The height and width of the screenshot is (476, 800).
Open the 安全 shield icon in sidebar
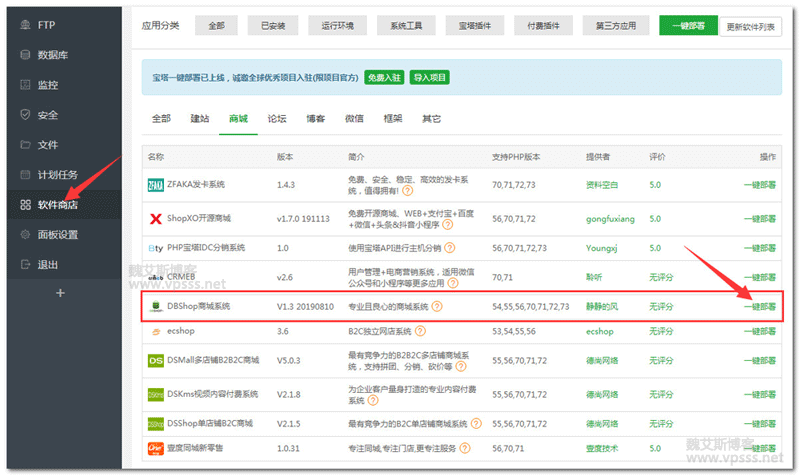(x=23, y=115)
